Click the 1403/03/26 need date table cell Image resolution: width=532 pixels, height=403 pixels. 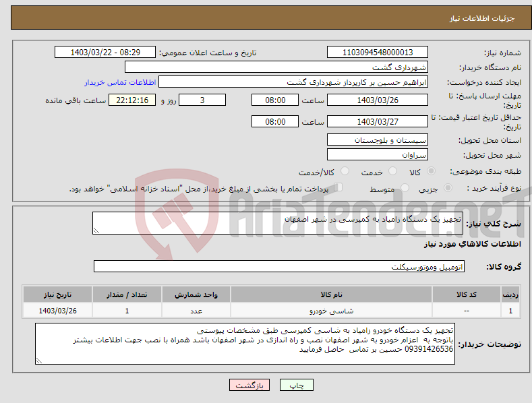pos(57,311)
